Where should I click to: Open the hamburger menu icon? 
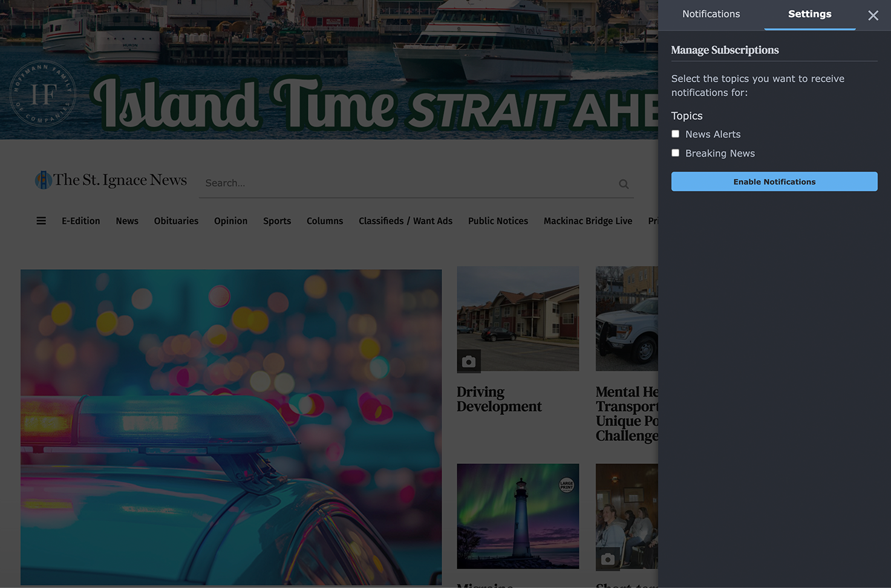pyautogui.click(x=41, y=221)
